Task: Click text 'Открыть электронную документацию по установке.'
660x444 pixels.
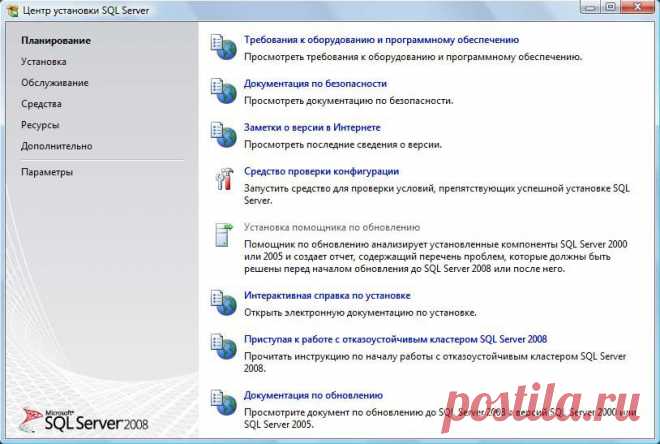Action: click(x=360, y=313)
